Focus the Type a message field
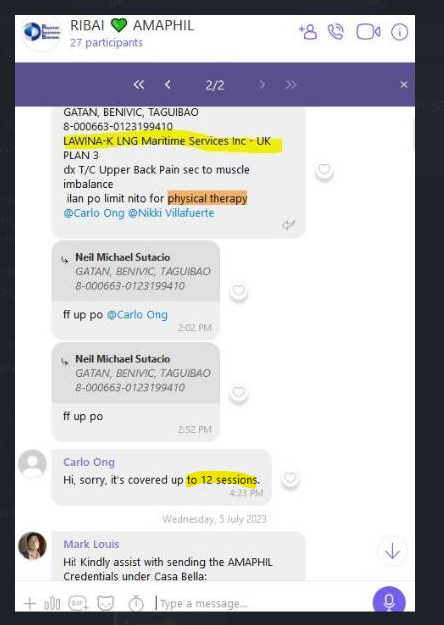Viewport: 444px width, 625px height. pyautogui.click(x=261, y=603)
